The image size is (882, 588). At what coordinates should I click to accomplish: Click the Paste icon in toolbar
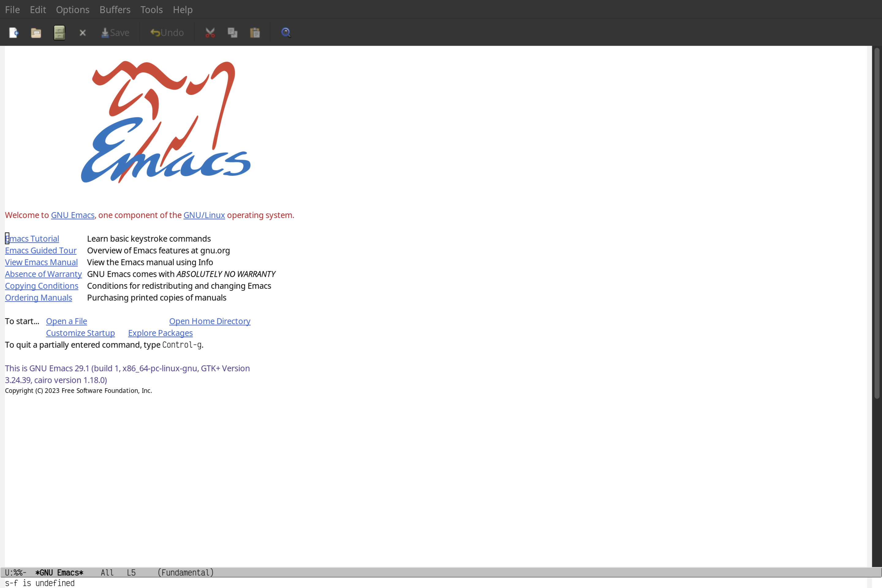click(255, 32)
